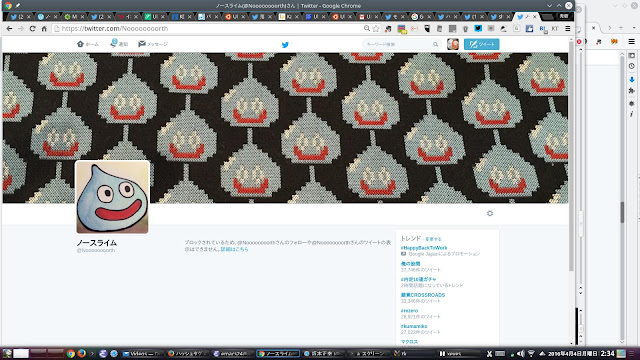Click the puzzle-piece icon in the right sidebar

click(x=631, y=91)
